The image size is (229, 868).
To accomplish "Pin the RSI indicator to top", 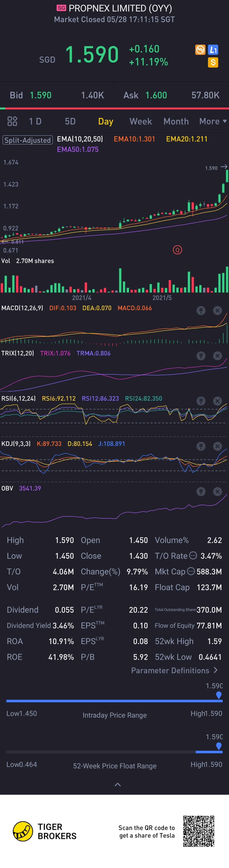I will [x=201, y=401].
